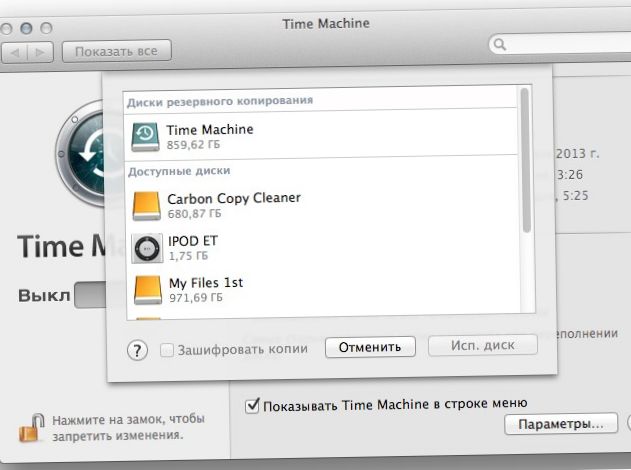This screenshot has height=470, width=631.
Task: Select the 'Time Machine' disk name
Action: click(x=210, y=130)
